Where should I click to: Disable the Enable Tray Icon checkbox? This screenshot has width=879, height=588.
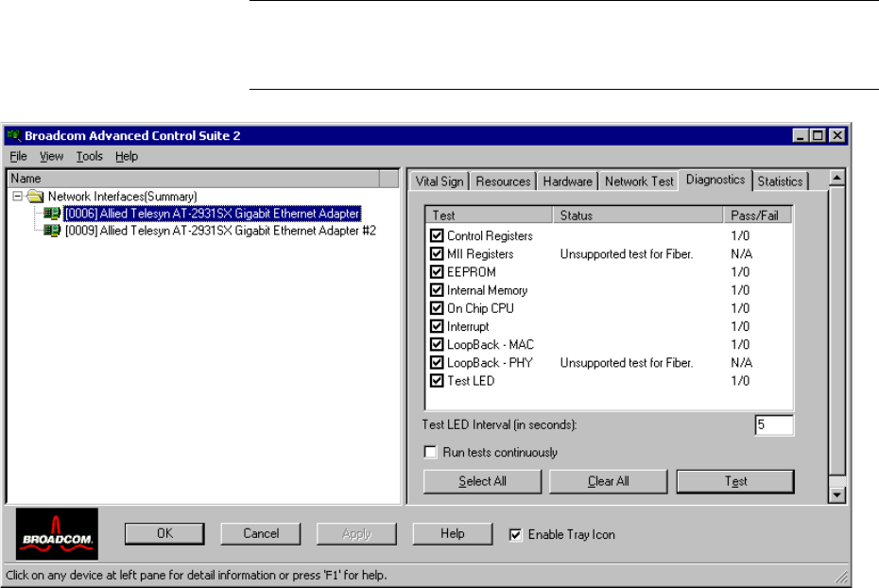pos(515,535)
